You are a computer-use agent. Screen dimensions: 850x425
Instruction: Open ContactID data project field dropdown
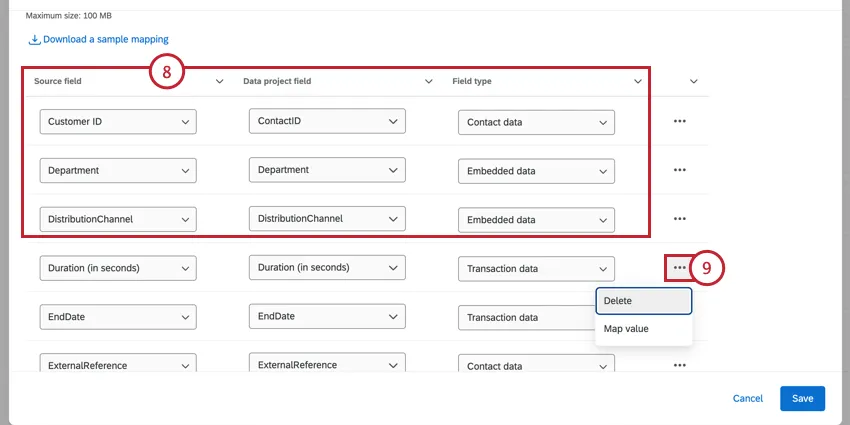point(327,121)
